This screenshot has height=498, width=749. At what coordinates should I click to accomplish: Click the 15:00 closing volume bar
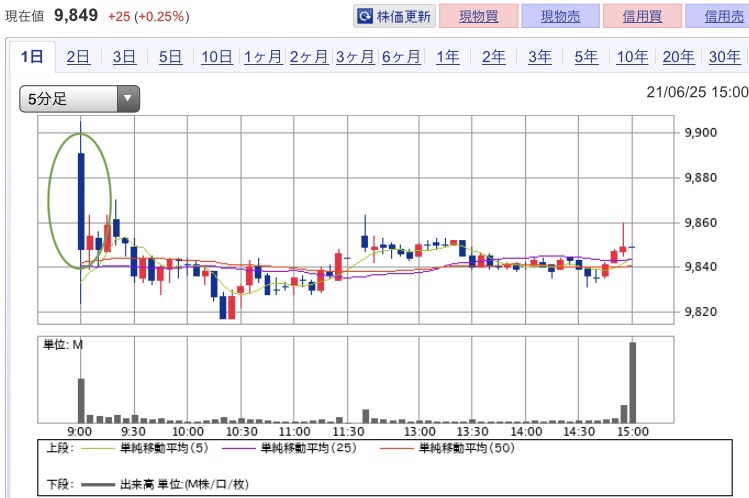pos(632,382)
